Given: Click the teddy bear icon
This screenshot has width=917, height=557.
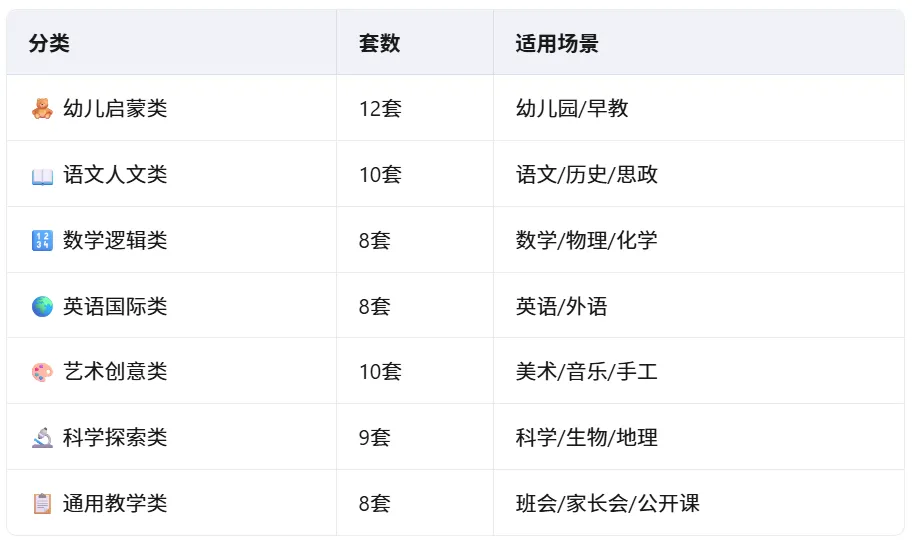Looking at the screenshot, I should (x=42, y=109).
